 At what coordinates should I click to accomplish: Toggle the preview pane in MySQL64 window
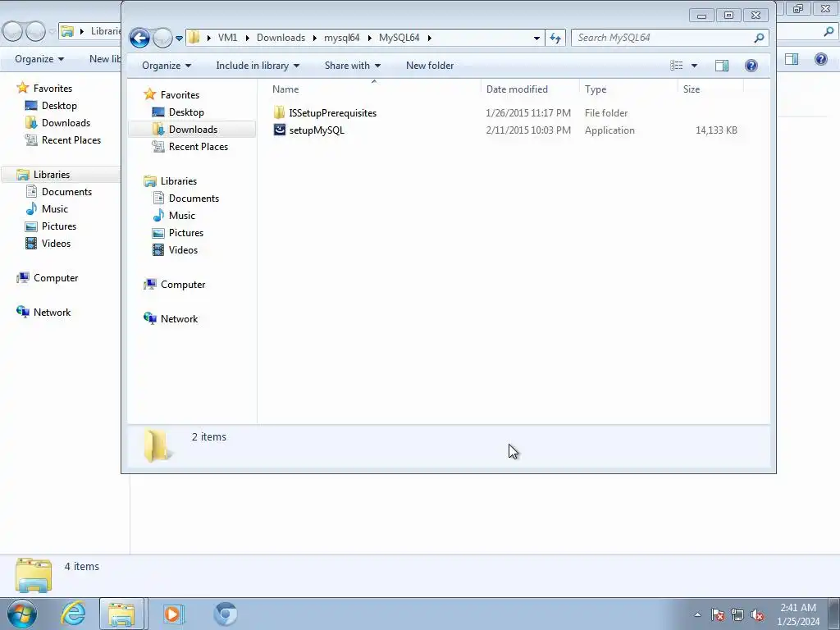pos(722,66)
